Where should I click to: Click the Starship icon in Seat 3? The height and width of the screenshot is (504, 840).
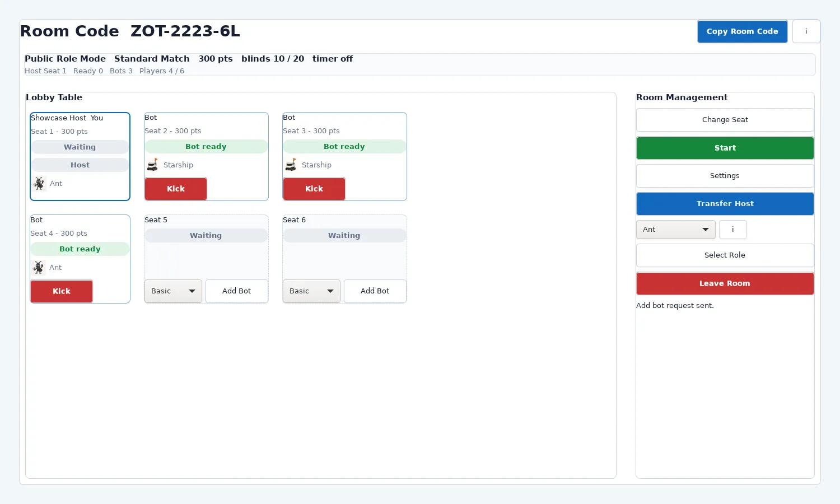point(291,165)
